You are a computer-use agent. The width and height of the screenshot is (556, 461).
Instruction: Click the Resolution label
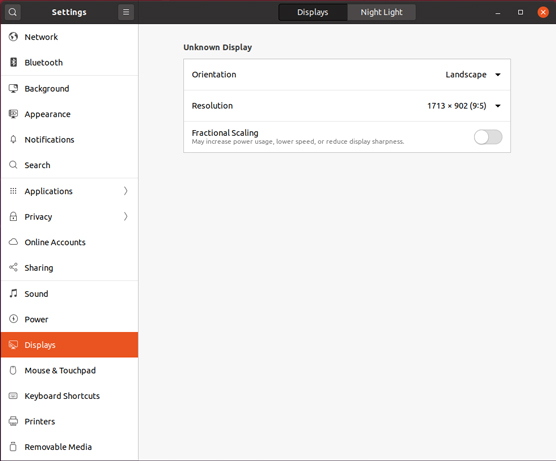pyautogui.click(x=212, y=106)
